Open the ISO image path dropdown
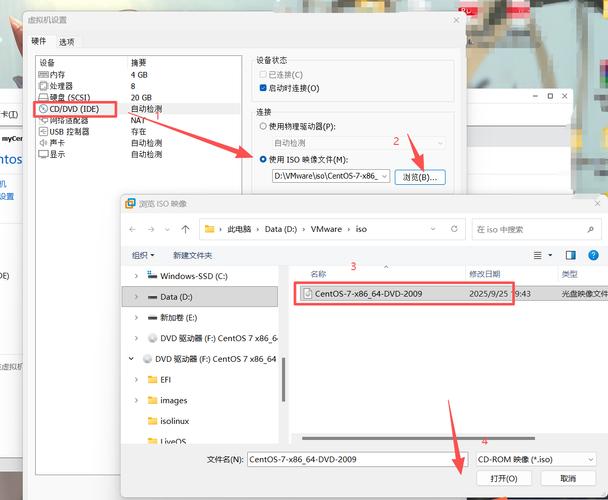608x500 pixels. [x=384, y=176]
